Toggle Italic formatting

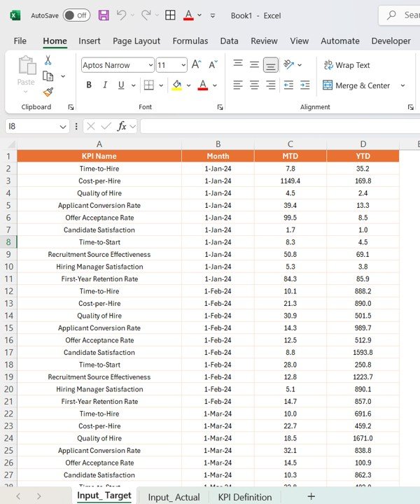click(x=105, y=85)
